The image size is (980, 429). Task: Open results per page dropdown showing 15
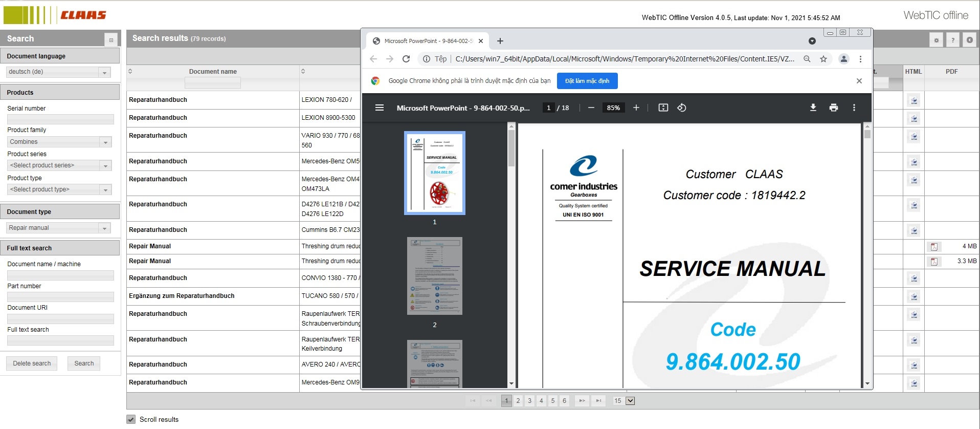624,401
